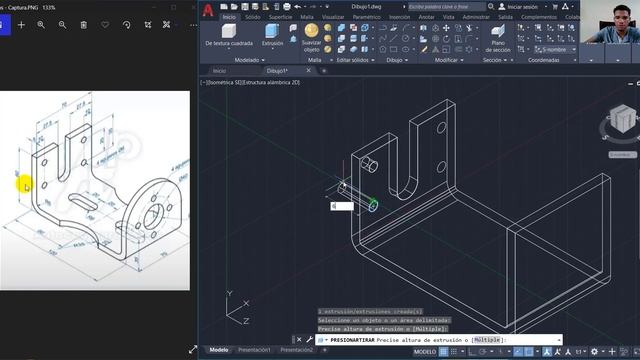640x360 pixels.
Task: Toggle snap mode dotted-grid status button
Action: tap(454, 352)
